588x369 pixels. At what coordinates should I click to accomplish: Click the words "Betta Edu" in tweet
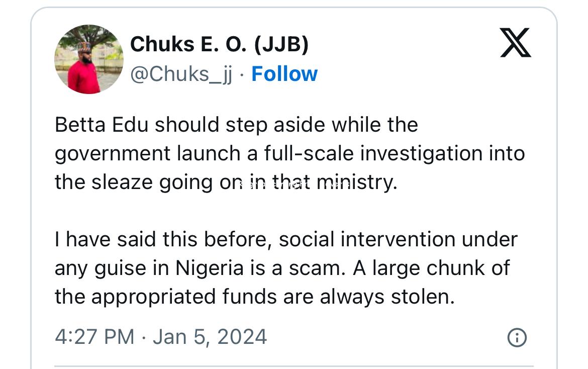[102, 125]
